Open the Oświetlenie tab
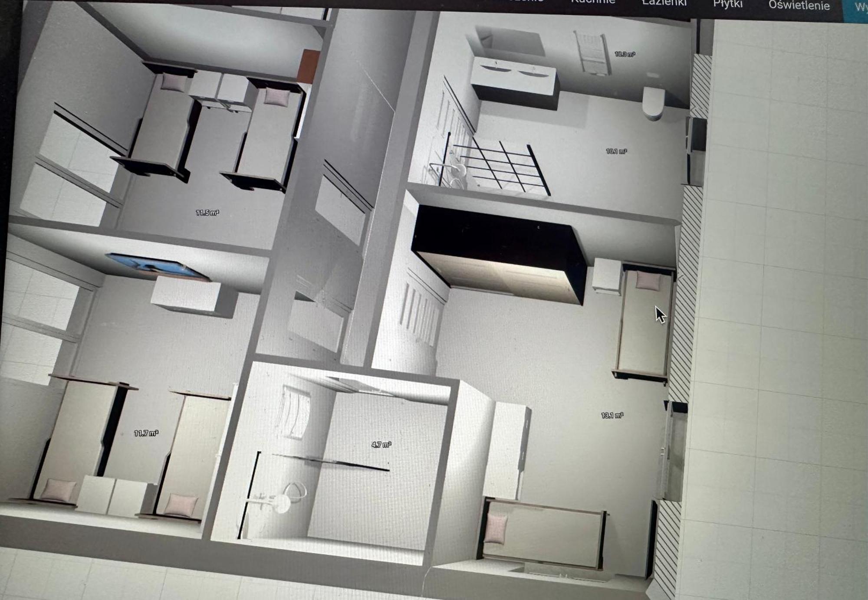868x600 pixels. (799, 5)
